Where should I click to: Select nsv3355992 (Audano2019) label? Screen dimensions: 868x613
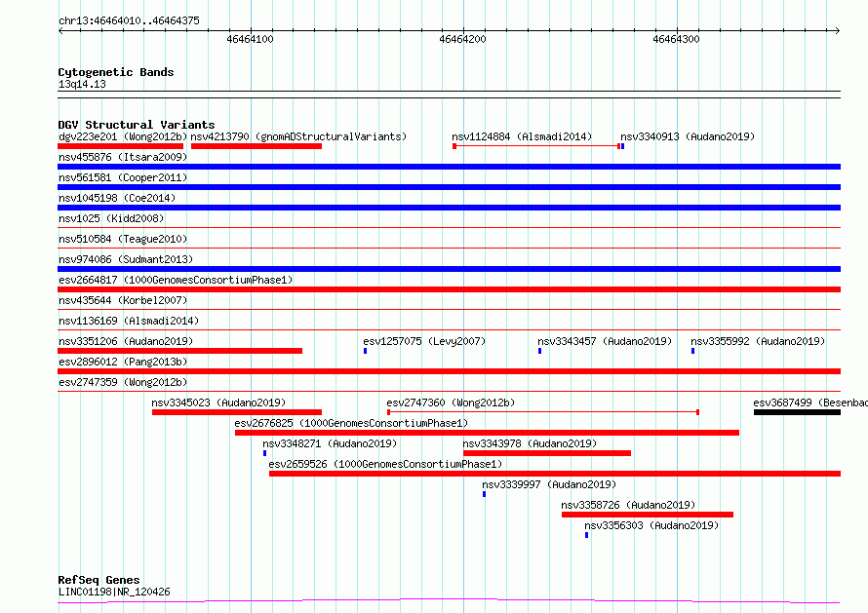coord(757,341)
